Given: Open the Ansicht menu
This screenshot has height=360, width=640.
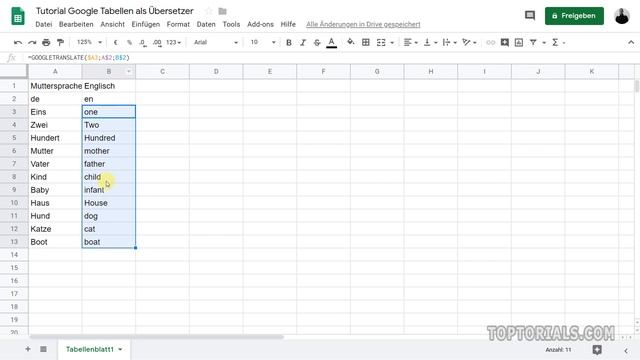Looking at the screenshot, I should [x=113, y=24].
